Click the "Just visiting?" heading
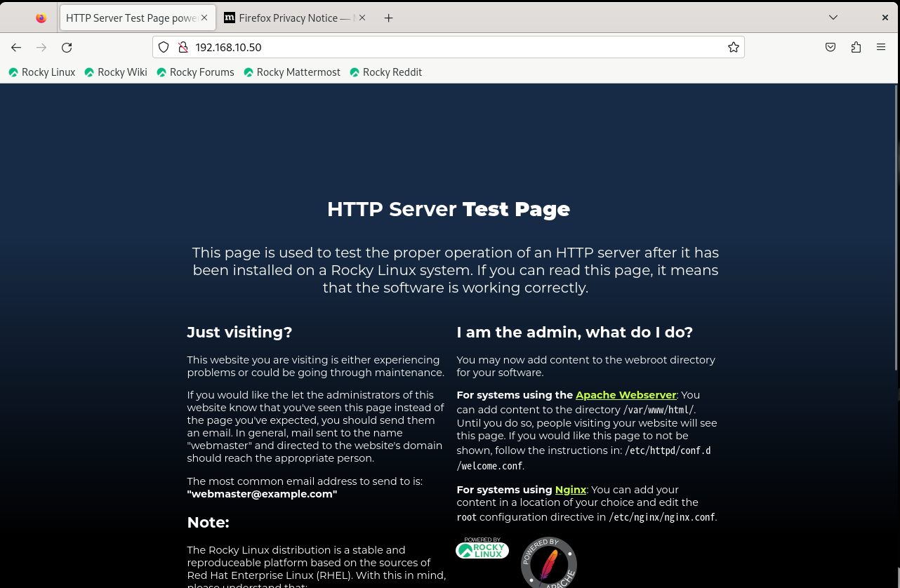 (x=239, y=333)
